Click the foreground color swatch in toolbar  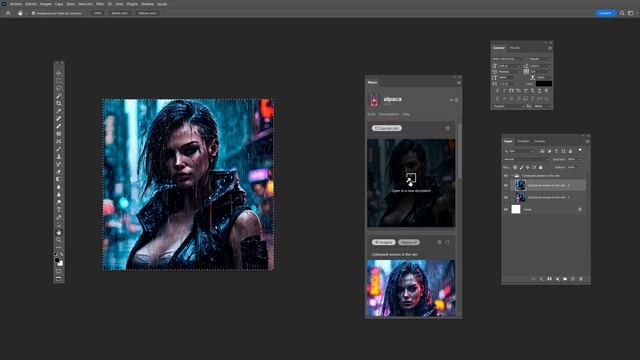click(57, 260)
